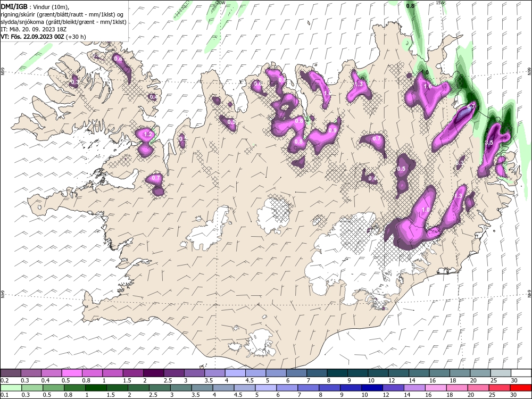Click the 64N latitude label on the right edge
532x399 pixels.
click(x=529, y=294)
